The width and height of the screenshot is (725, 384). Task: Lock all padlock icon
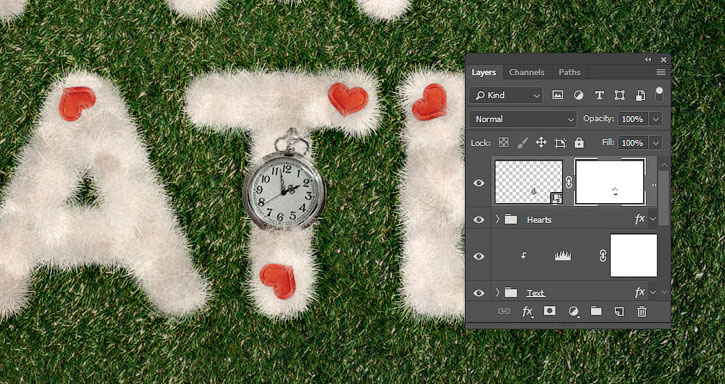coord(579,143)
